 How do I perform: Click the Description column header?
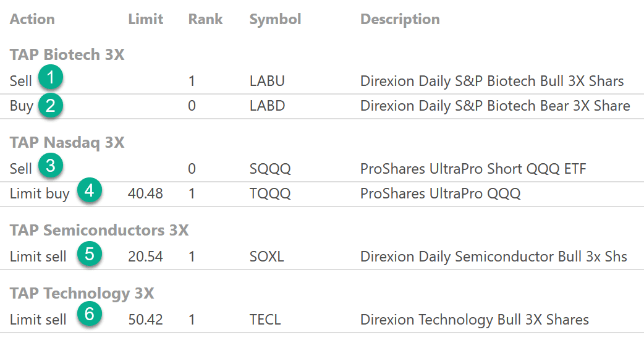tap(400, 19)
